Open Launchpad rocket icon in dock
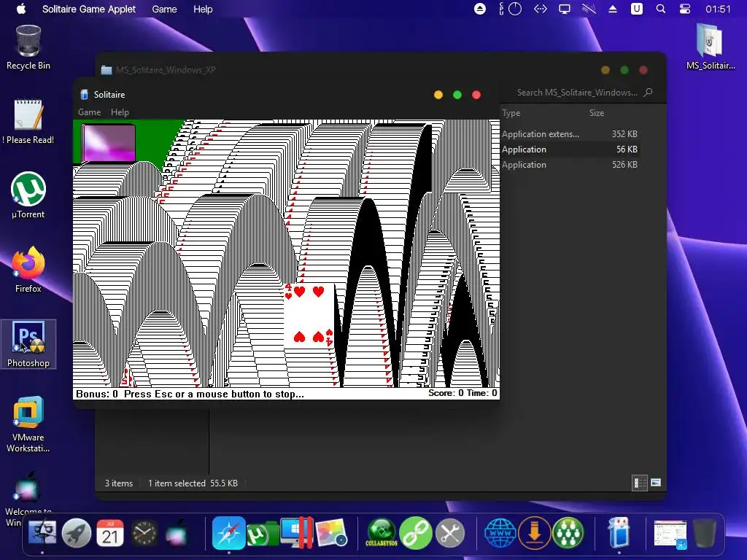 pyautogui.click(x=76, y=533)
